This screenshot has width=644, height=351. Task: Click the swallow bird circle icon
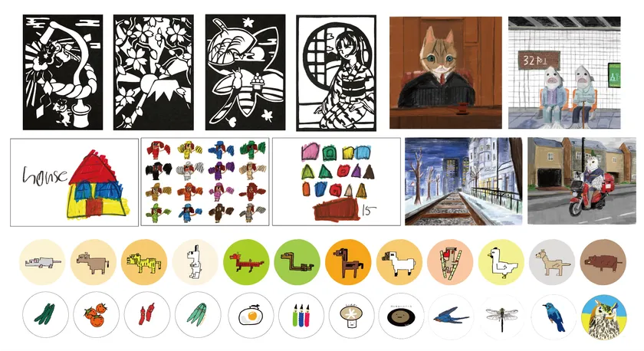coord(451,317)
